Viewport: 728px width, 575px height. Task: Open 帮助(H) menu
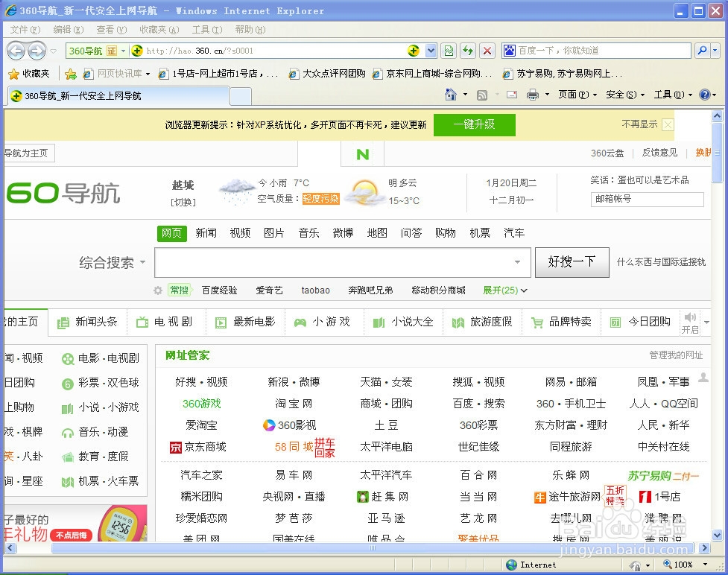pos(250,30)
